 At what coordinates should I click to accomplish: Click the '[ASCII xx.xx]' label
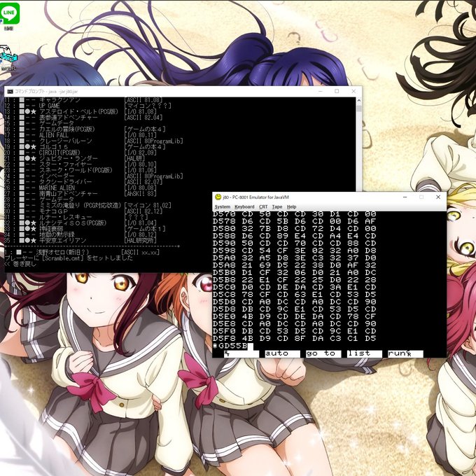[x=140, y=252]
